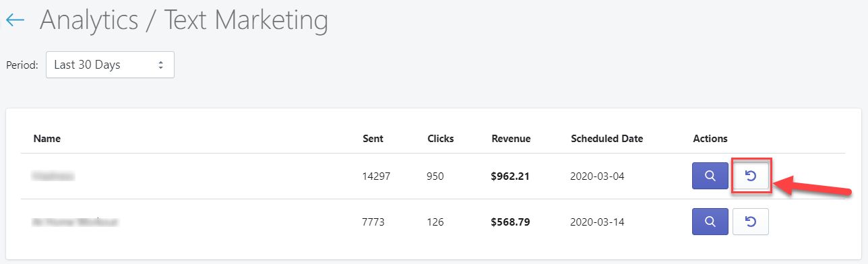Click the blurred campaign name in second row

[75, 222]
